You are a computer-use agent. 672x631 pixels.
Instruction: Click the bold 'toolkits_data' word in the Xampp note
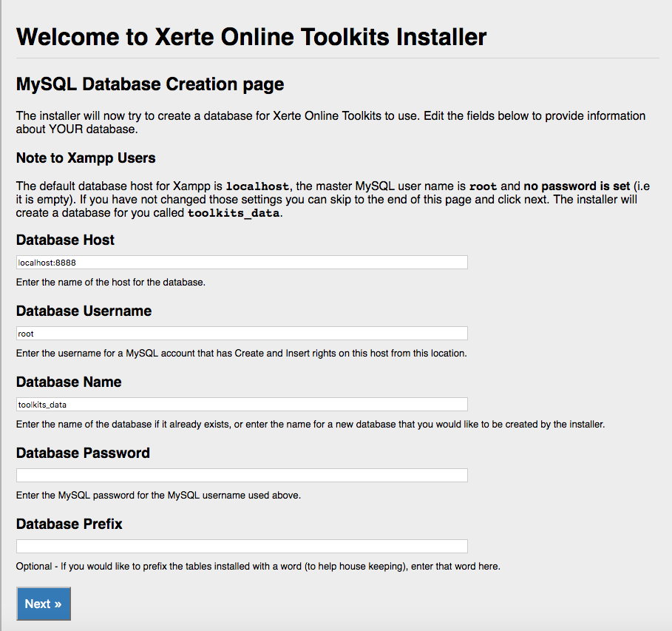click(234, 213)
